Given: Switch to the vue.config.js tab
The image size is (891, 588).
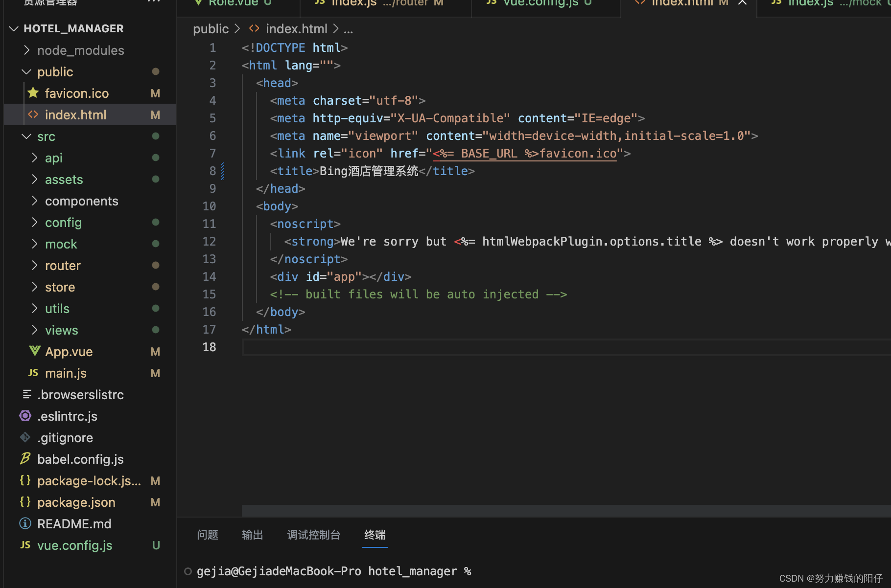Looking at the screenshot, I should pyautogui.click(x=540, y=3).
